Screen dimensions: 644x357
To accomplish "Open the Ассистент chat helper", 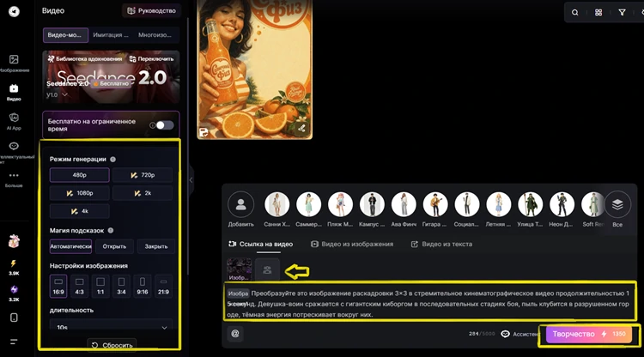I will [x=519, y=334].
